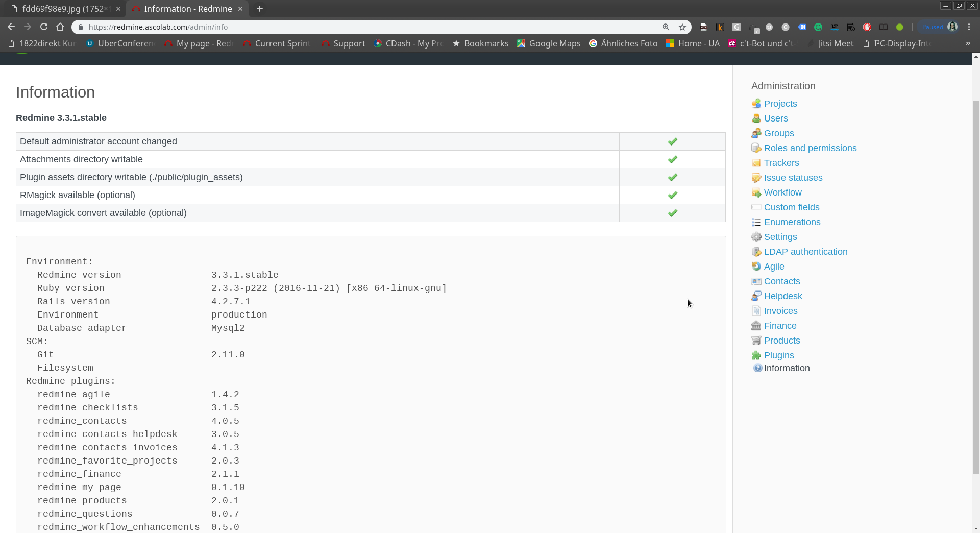The height and width of the screenshot is (533, 980).
Task: Open the Workflow link
Action: pos(783,192)
